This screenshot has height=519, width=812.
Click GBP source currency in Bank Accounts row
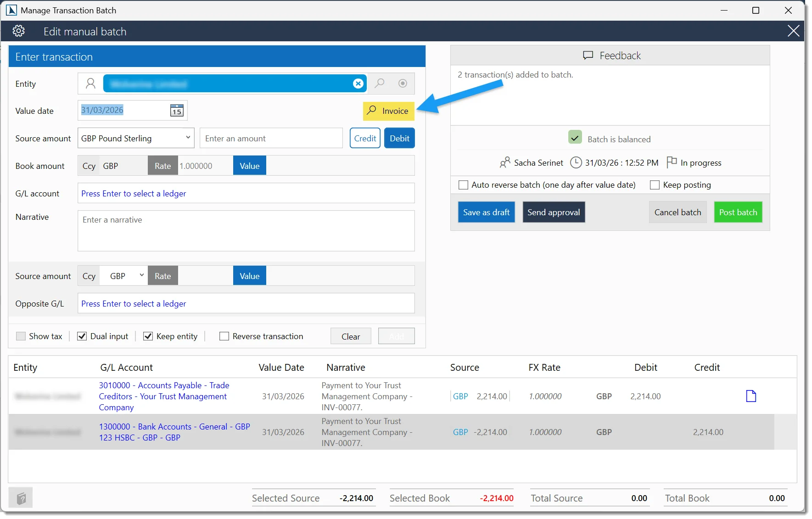tap(460, 432)
